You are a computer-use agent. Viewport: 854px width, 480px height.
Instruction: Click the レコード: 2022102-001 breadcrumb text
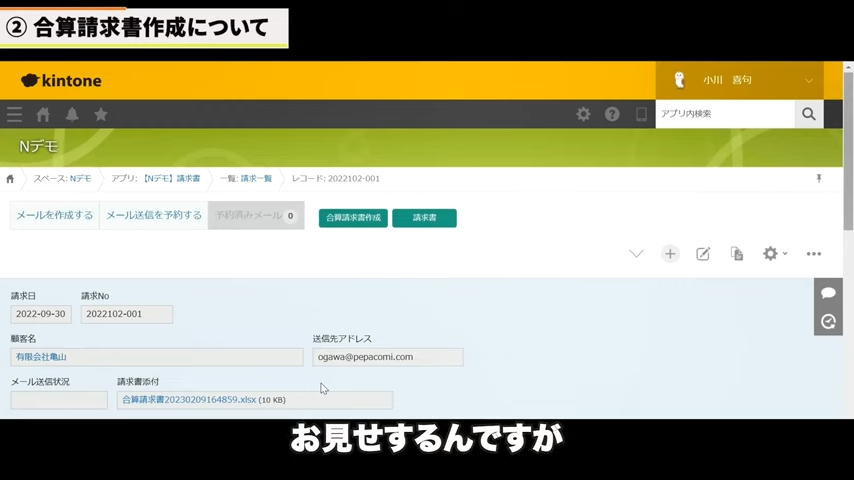336,179
